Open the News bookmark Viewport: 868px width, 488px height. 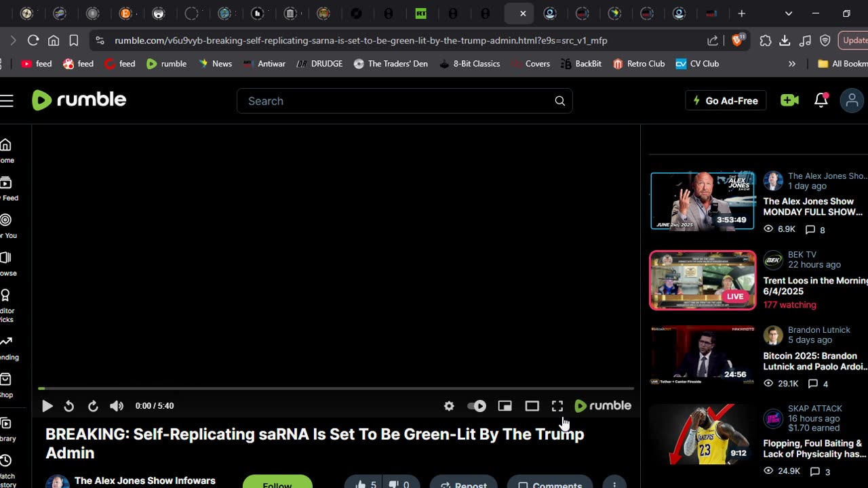[215, 64]
